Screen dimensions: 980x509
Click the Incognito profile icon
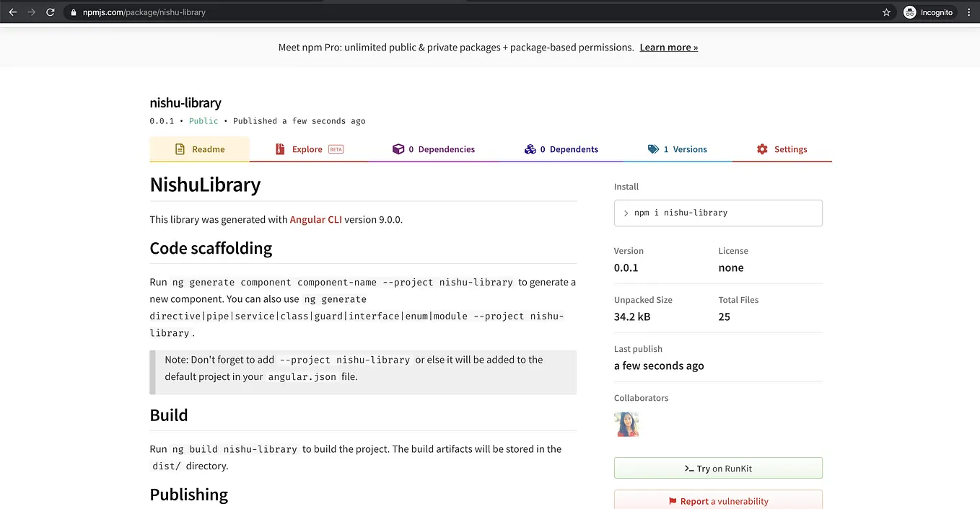point(909,12)
